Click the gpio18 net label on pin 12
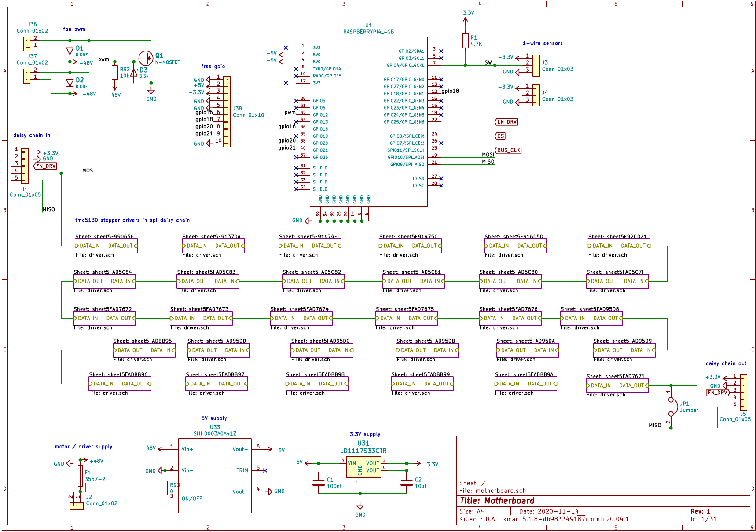This screenshot has height=532, width=756. coord(450,91)
